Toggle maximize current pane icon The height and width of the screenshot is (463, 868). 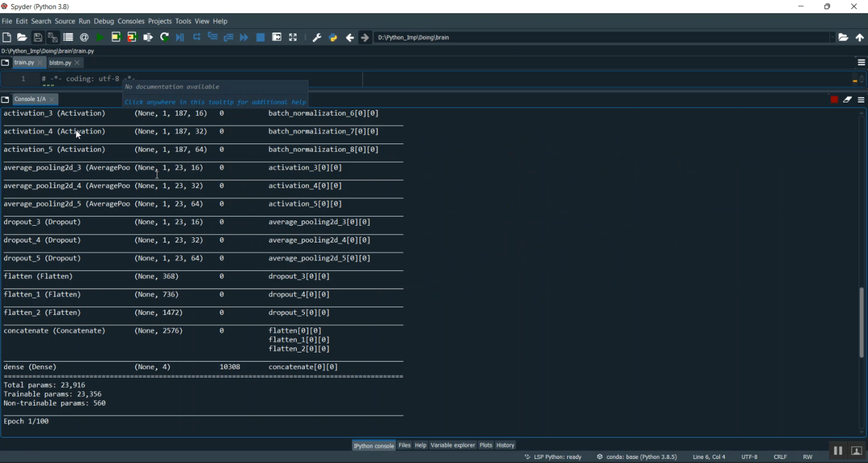pyautogui.click(x=293, y=38)
